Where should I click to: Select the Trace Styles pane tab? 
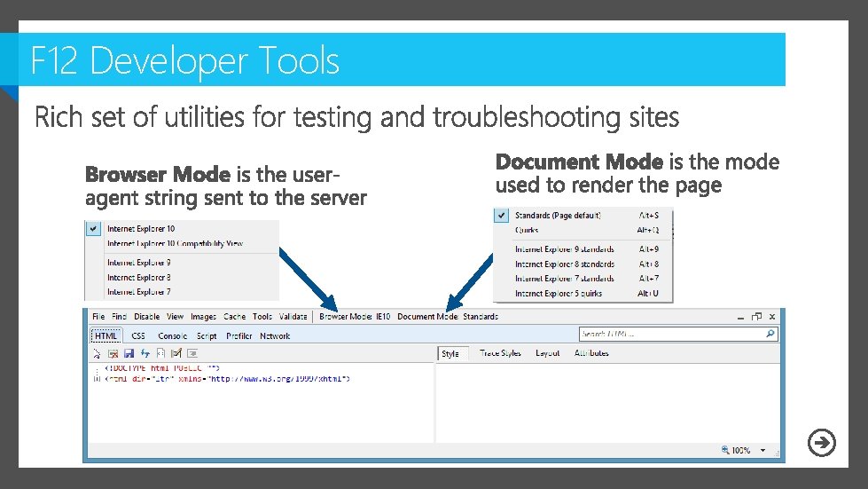click(x=500, y=352)
